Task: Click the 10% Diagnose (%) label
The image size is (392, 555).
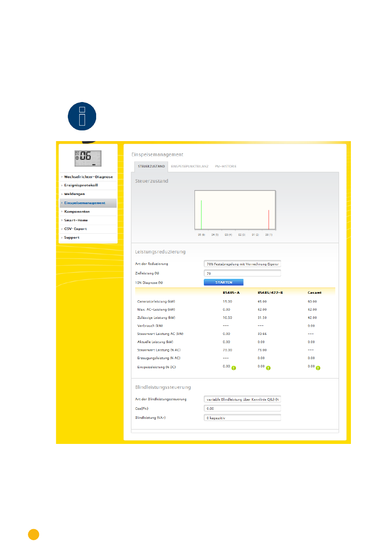Action: point(149,283)
